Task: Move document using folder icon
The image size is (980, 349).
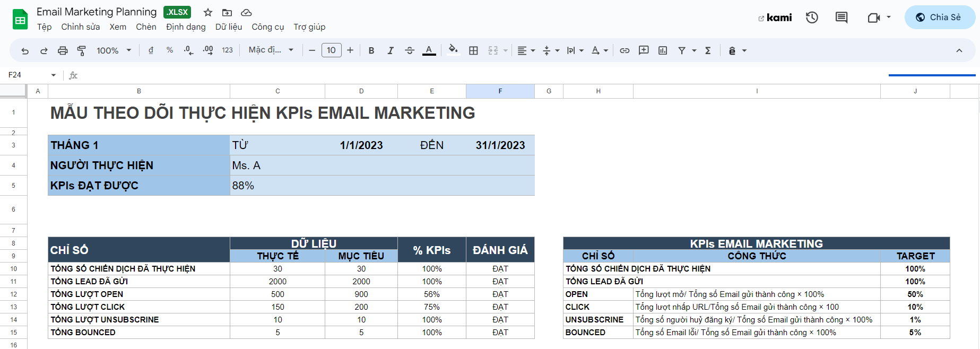Action: [227, 12]
